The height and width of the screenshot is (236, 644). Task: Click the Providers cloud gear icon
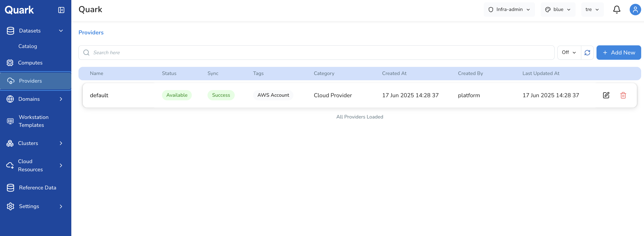[10, 81]
